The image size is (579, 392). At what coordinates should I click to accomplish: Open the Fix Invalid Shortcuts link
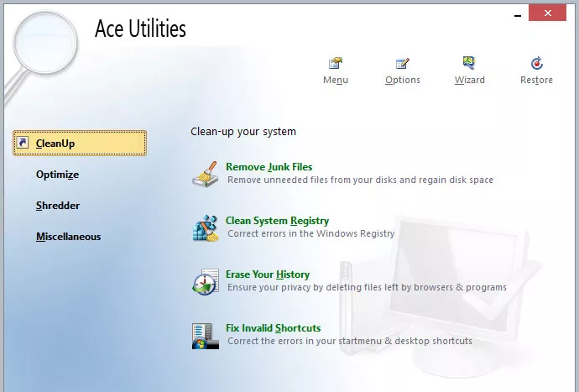click(273, 328)
